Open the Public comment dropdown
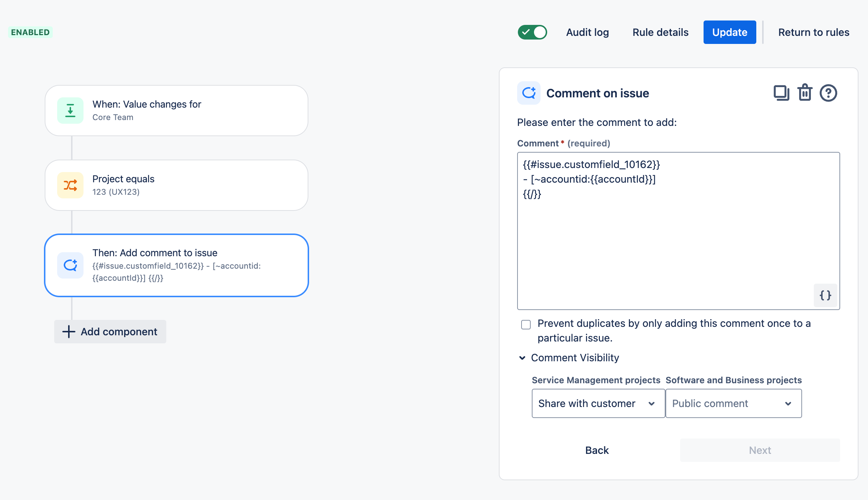The width and height of the screenshot is (868, 500). point(733,403)
